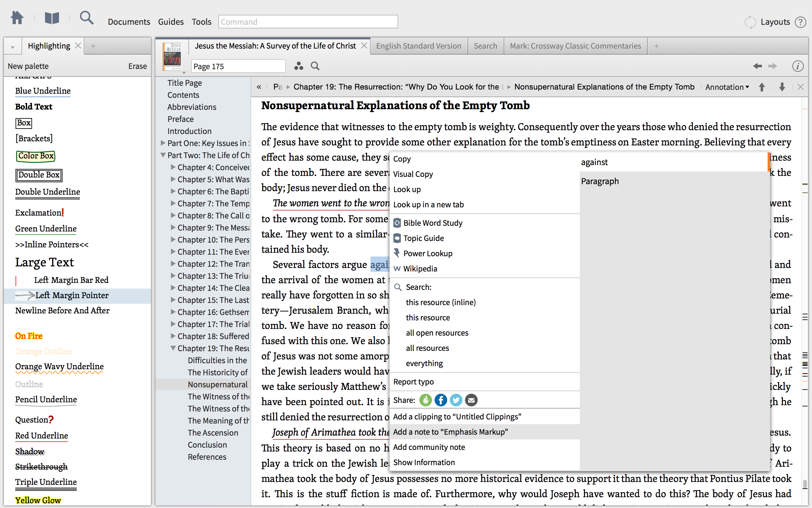The height and width of the screenshot is (508, 812).
Task: Click the Page 175 reference box
Action: tap(238, 66)
